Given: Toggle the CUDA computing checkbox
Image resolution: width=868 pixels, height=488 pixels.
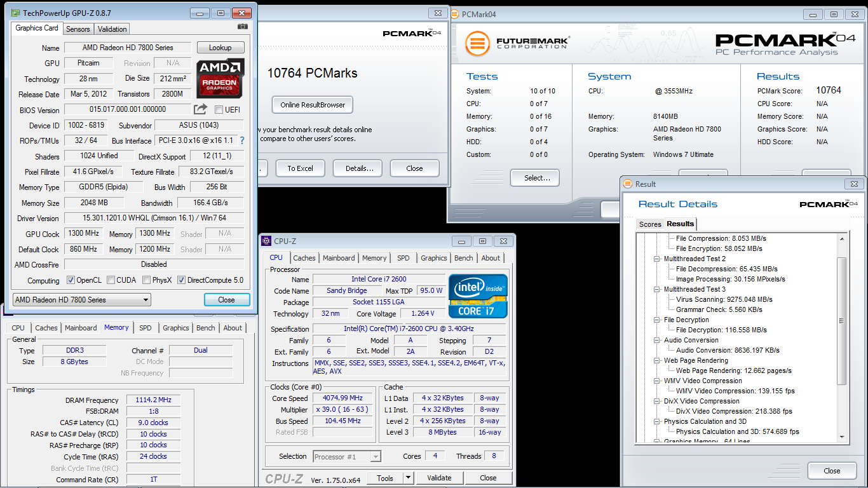Looking at the screenshot, I should [x=111, y=280].
